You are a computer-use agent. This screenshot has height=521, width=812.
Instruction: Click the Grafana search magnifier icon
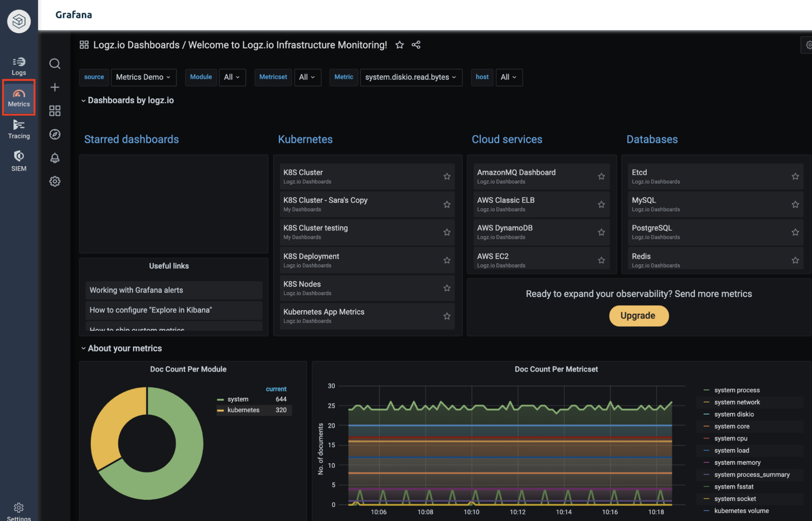click(x=55, y=64)
